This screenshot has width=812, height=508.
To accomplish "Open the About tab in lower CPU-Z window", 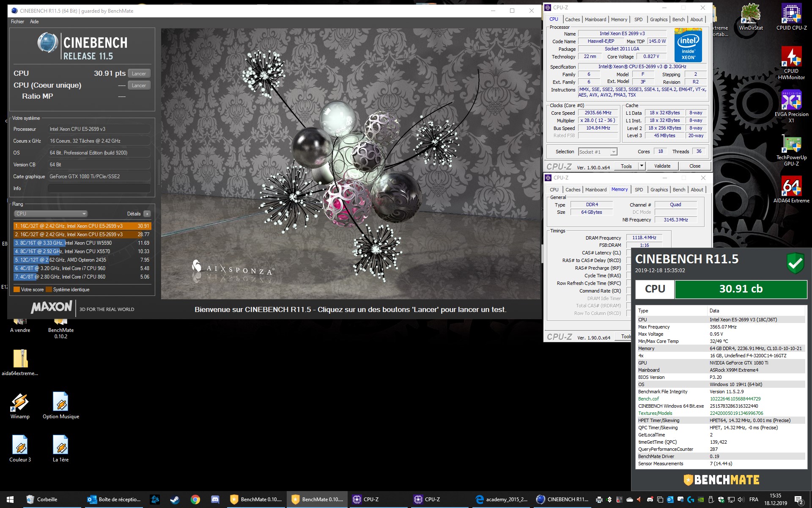I will 697,190.
